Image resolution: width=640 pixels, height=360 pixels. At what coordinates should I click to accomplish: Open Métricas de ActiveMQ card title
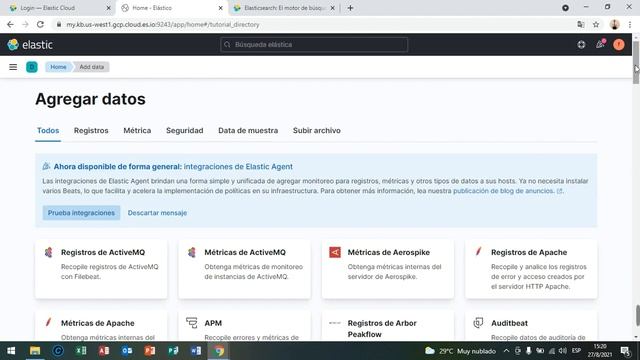click(x=245, y=252)
